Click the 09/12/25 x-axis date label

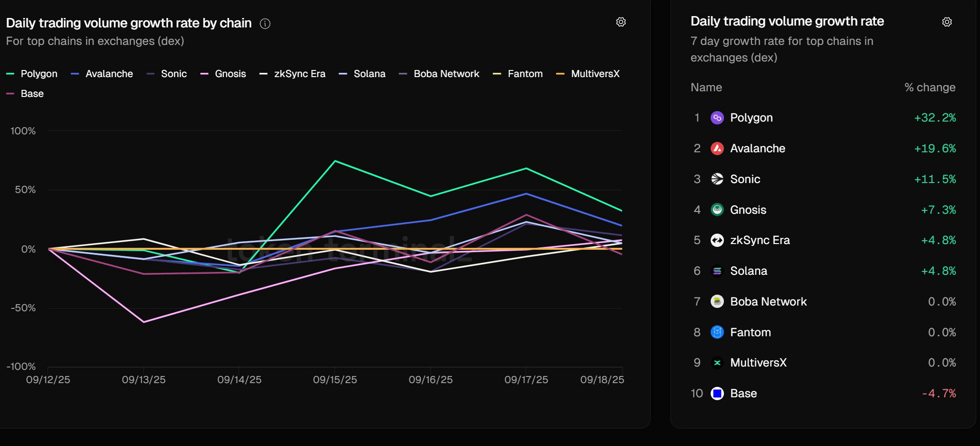point(48,380)
